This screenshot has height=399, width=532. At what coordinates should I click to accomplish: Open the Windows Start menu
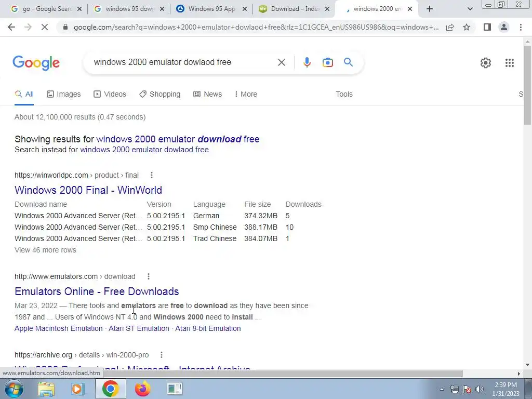click(x=14, y=389)
